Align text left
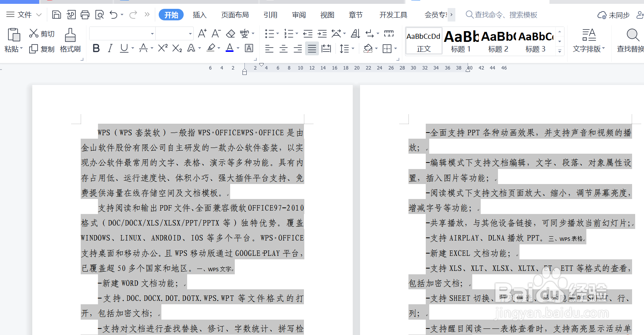This screenshot has width=644, height=335. pos(269,48)
